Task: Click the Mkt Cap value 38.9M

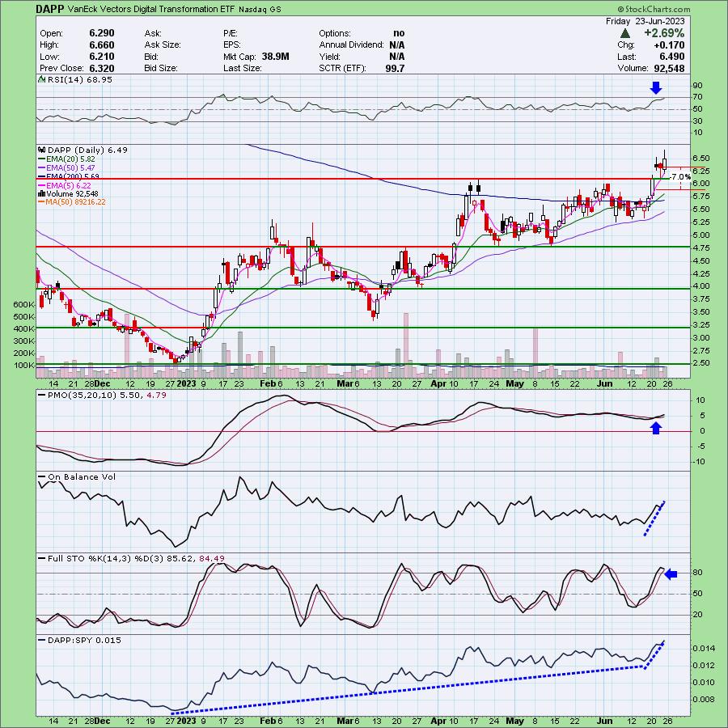Action: click(275, 57)
